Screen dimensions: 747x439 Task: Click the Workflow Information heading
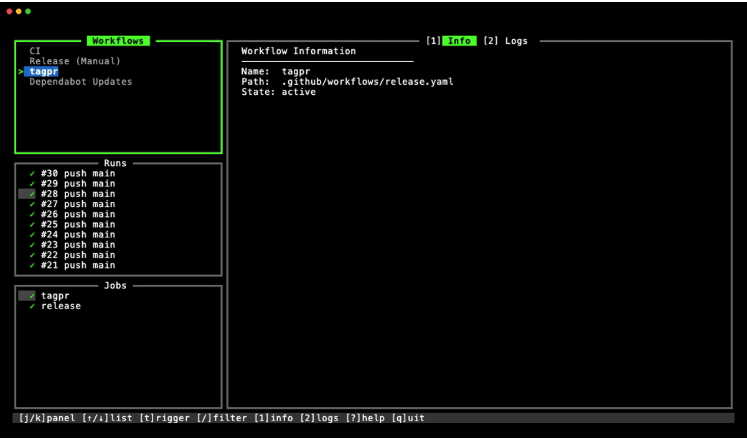click(298, 51)
